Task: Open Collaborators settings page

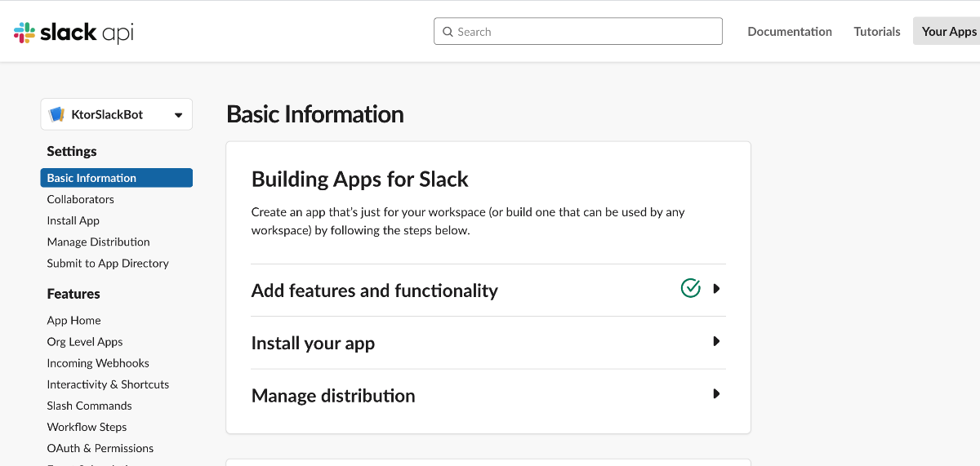Action: click(80, 199)
